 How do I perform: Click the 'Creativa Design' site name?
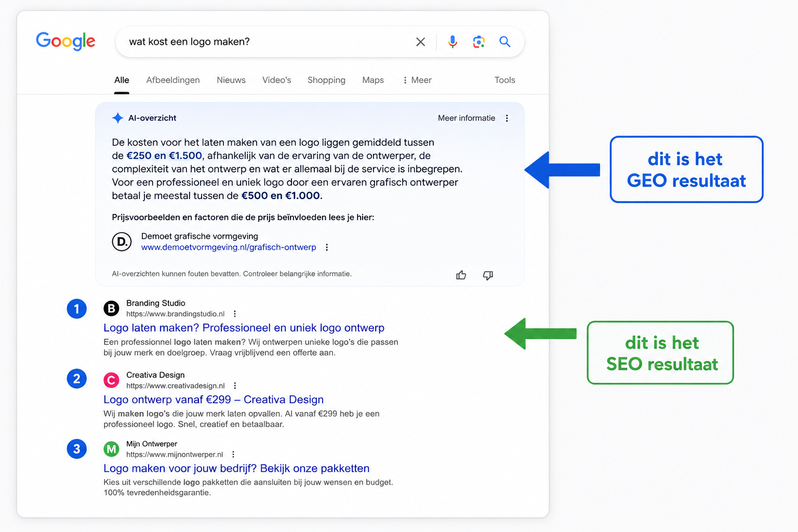click(x=155, y=375)
